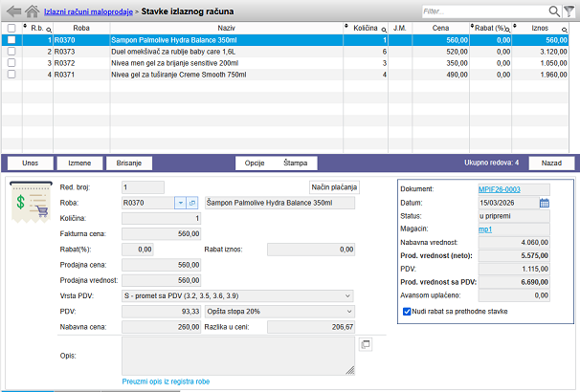580x392 pixels.
Task: Go back using the left arrow icon
Action: click(13, 11)
